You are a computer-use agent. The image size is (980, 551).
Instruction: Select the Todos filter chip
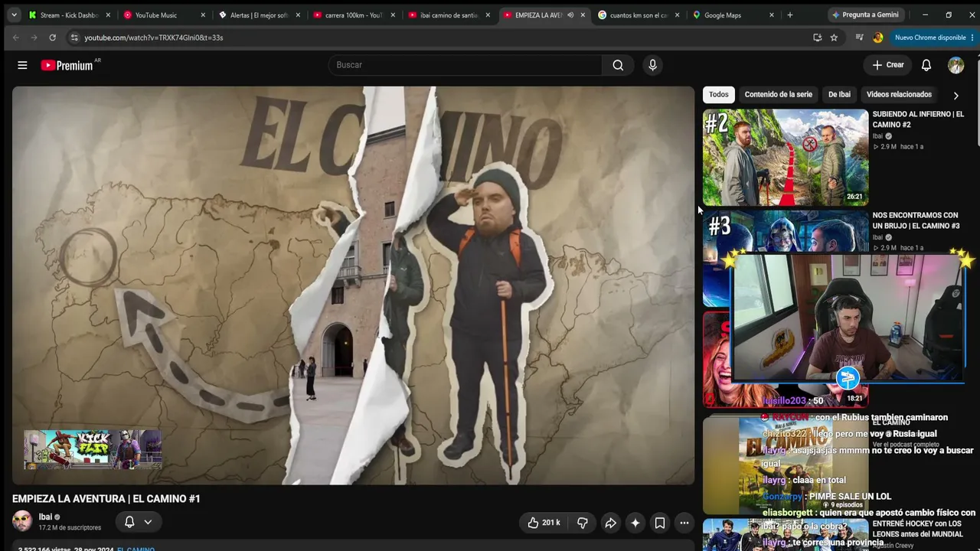719,94
